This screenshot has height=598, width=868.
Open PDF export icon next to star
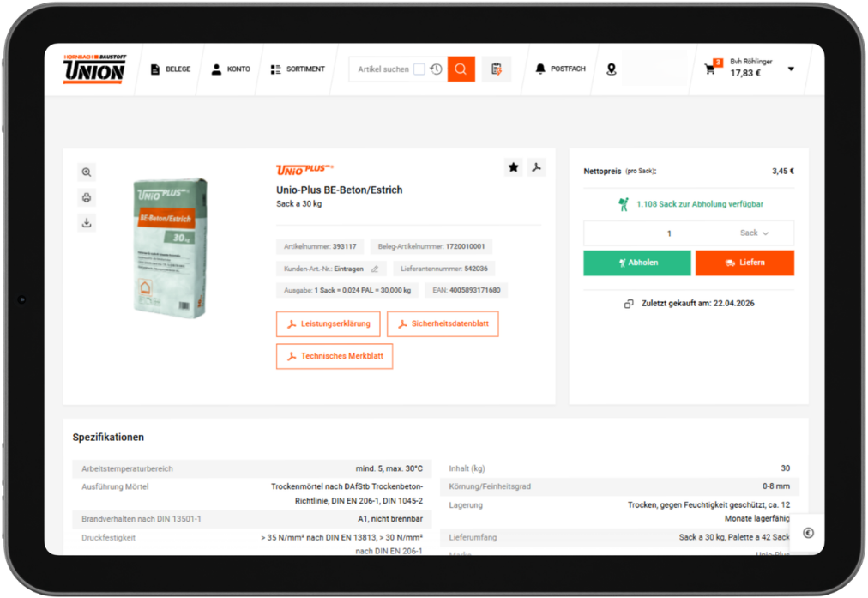pyautogui.click(x=536, y=167)
